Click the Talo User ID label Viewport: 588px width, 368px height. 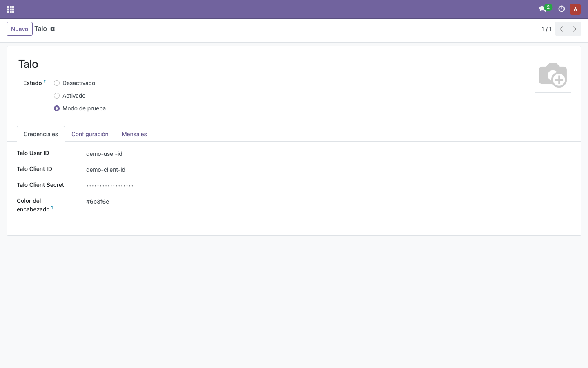33,153
